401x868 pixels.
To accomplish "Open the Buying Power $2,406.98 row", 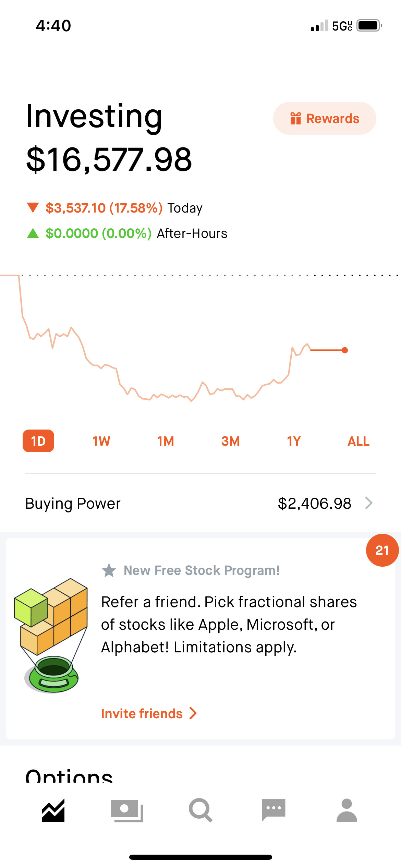I will (200, 503).
